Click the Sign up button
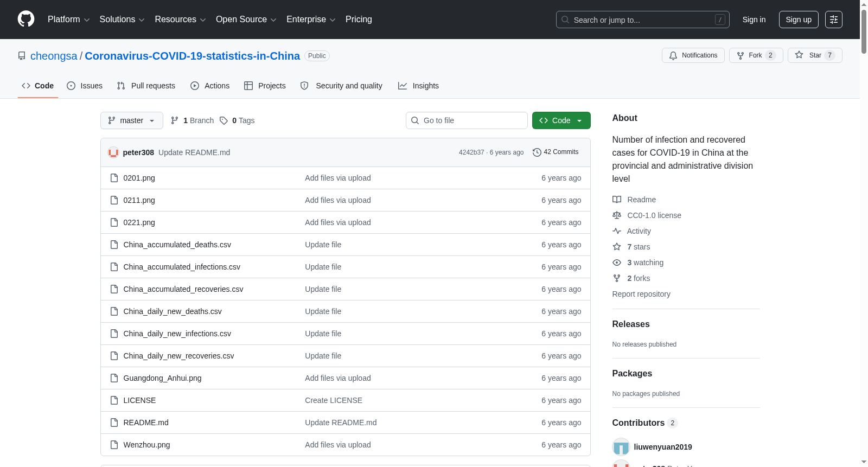 (x=799, y=20)
